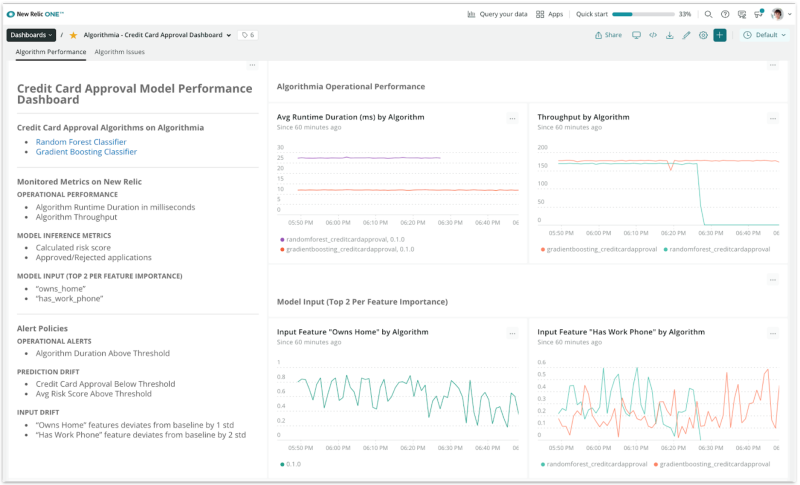Click the Alert Policies heading
Screen dimensions: 800x485
coord(42,328)
